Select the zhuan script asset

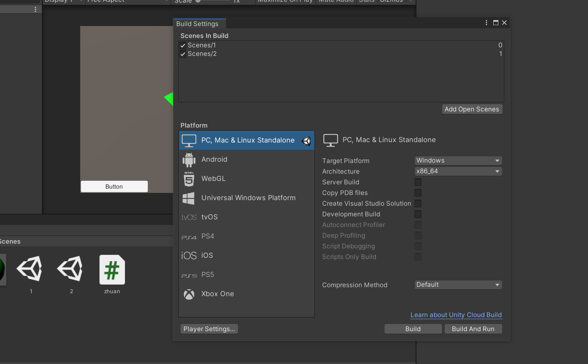[112, 274]
